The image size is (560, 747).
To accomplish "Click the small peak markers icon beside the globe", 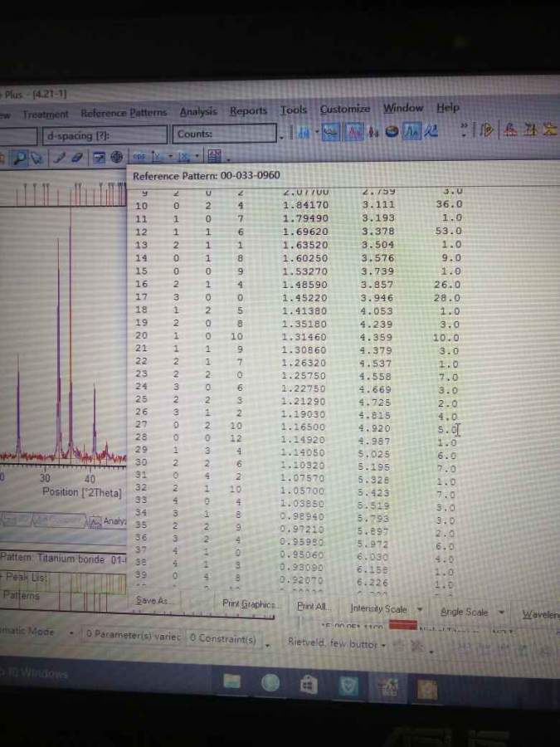I will coord(374,131).
